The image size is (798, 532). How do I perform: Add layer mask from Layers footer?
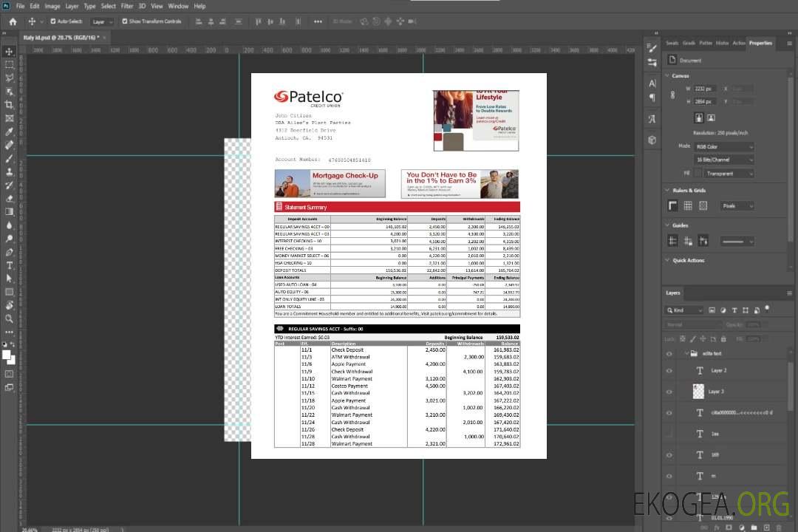(729, 528)
